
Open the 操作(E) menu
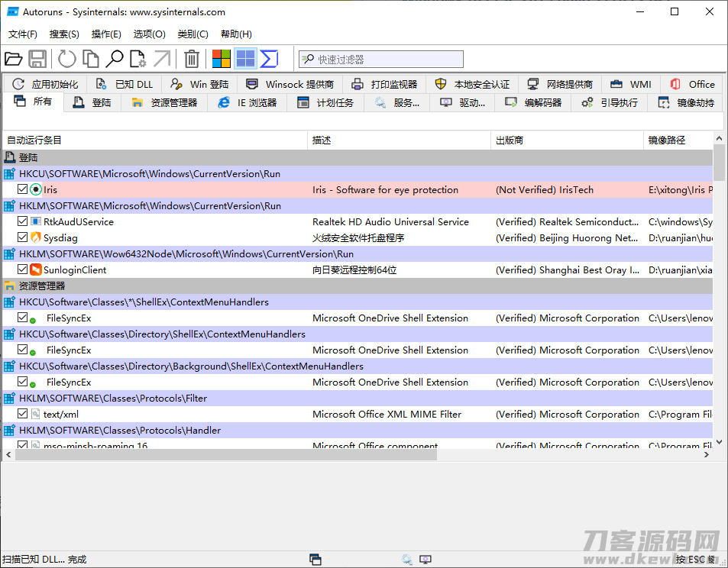(x=106, y=34)
